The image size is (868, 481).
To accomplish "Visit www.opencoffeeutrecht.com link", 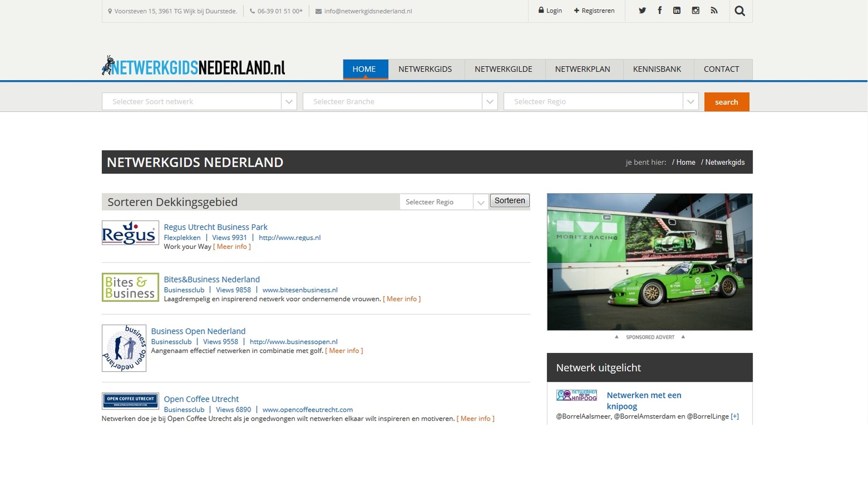I will (x=308, y=410).
